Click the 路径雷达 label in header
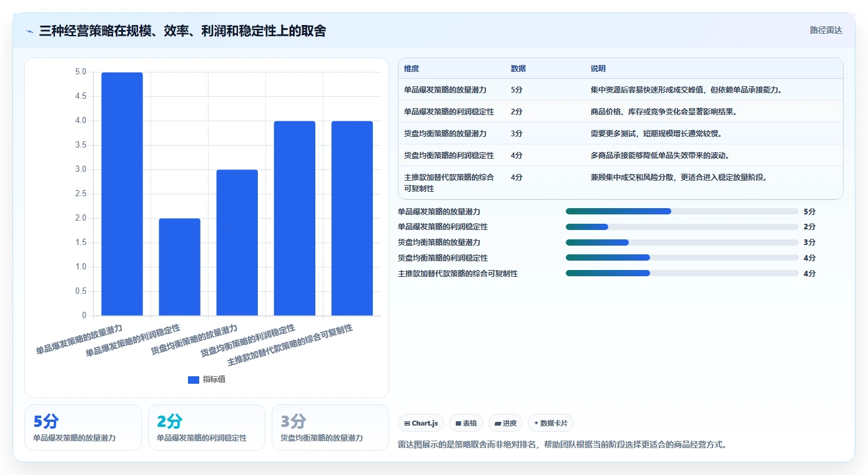868x475 pixels. pyautogui.click(x=826, y=30)
